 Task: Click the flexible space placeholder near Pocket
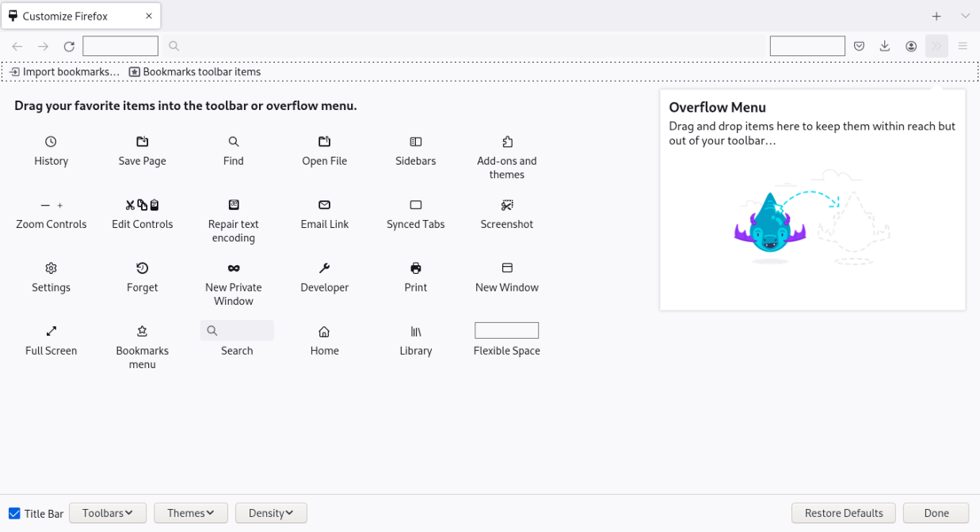807,46
